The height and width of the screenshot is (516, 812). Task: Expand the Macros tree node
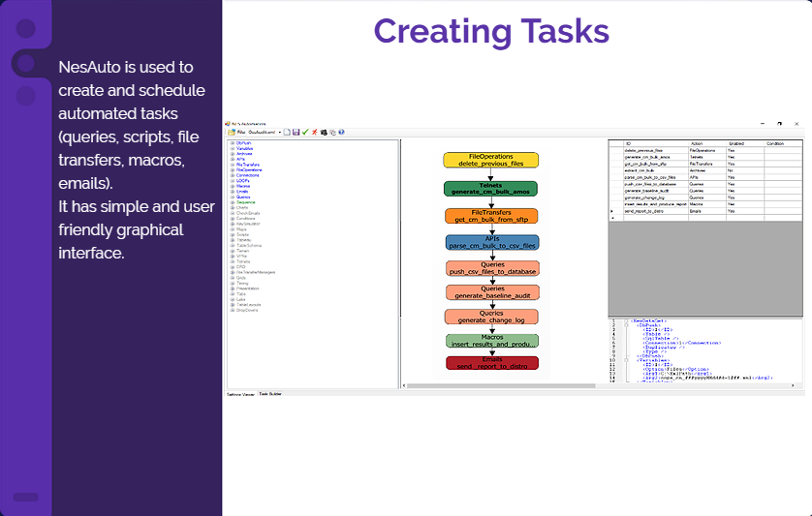tap(232, 186)
